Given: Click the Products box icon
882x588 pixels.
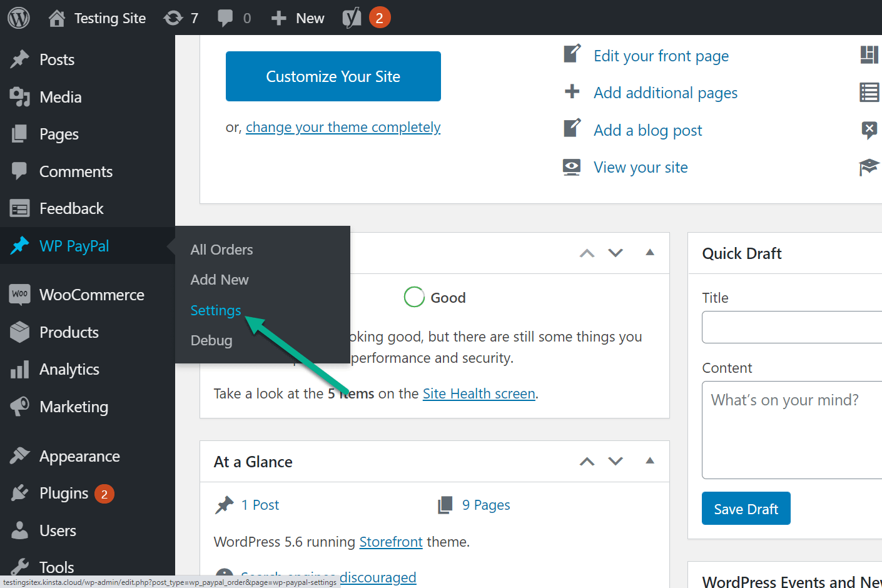Looking at the screenshot, I should (x=19, y=332).
